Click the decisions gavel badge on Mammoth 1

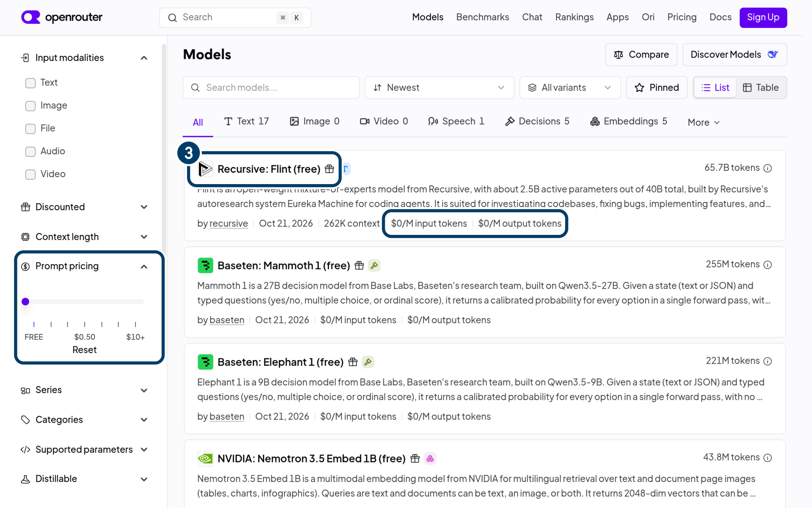click(x=374, y=266)
